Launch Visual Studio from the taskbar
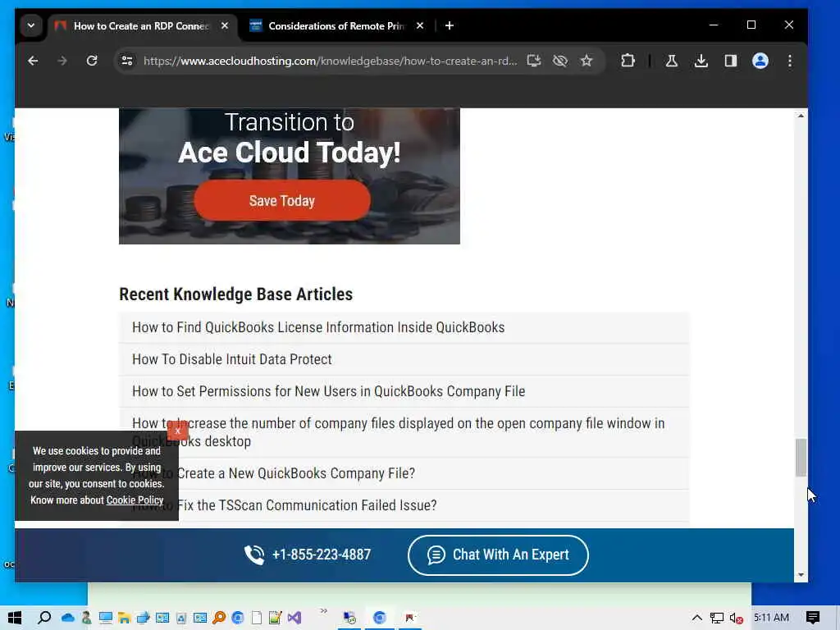The width and height of the screenshot is (840, 630). pos(294,619)
